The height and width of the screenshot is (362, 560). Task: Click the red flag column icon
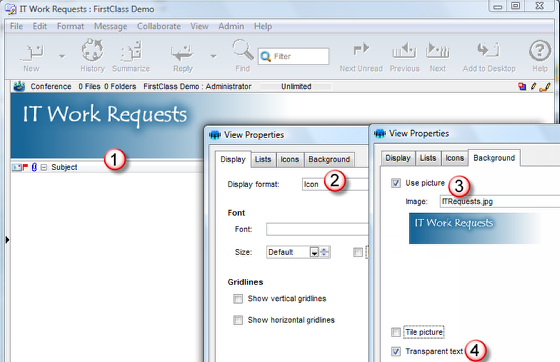pos(25,167)
